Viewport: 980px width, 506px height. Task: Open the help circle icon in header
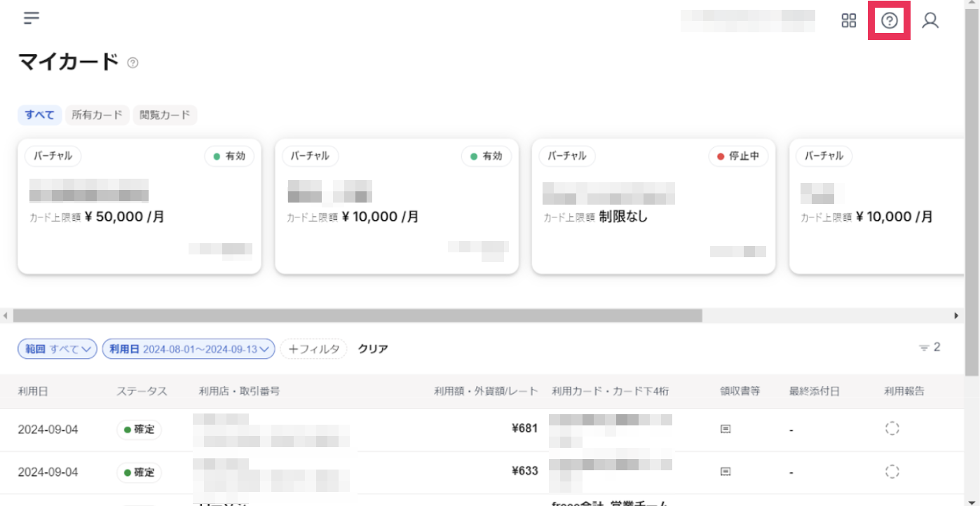point(890,20)
